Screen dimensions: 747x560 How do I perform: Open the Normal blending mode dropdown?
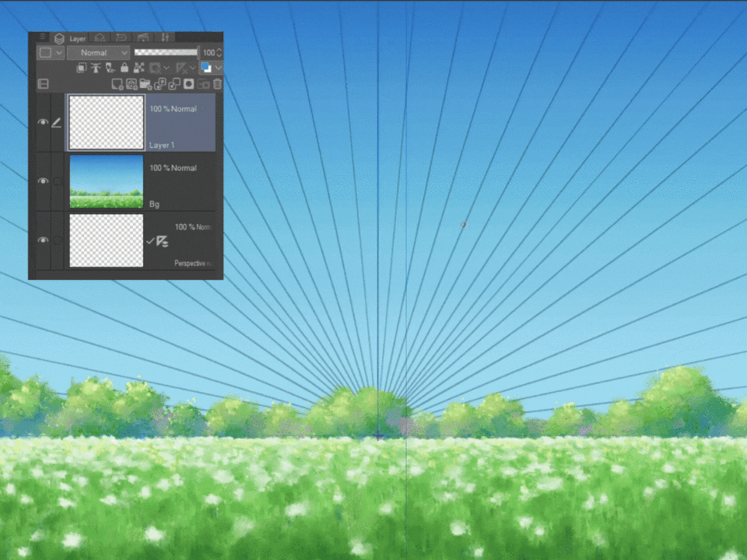pyautogui.click(x=99, y=52)
